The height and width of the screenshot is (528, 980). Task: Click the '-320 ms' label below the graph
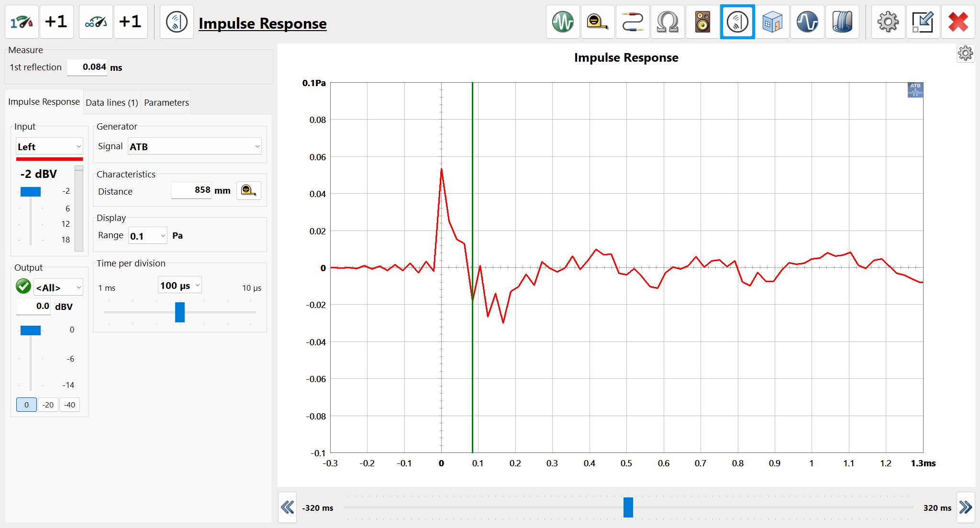318,508
